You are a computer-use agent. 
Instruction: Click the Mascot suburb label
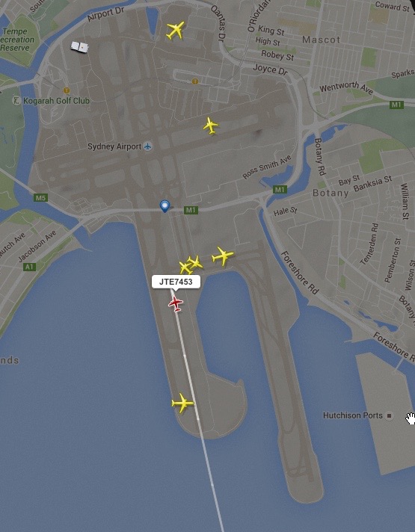pyautogui.click(x=321, y=40)
